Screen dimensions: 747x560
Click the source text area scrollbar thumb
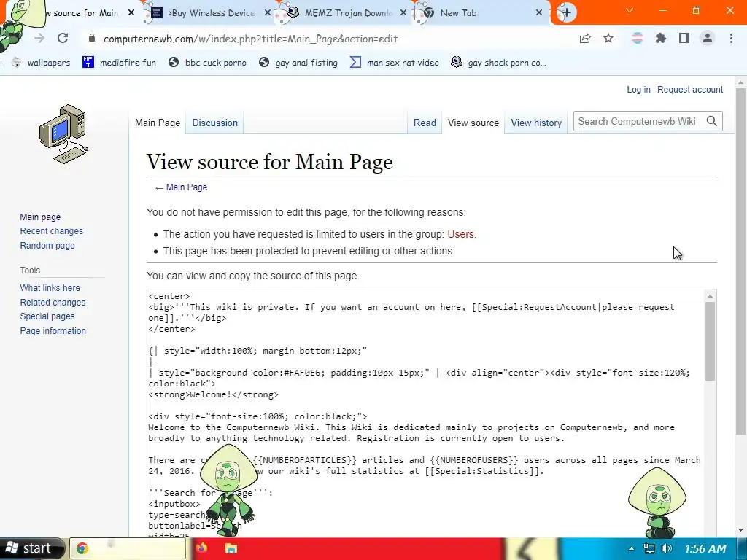tap(710, 341)
